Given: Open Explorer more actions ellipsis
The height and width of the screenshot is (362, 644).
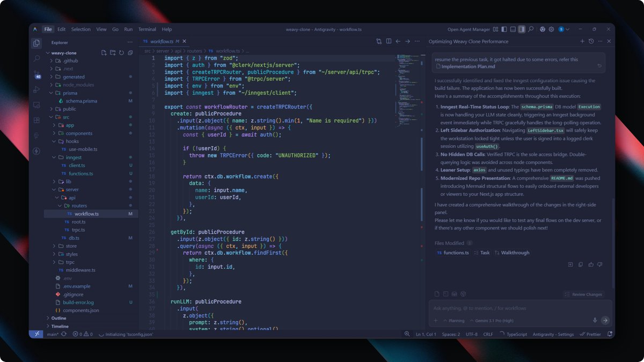Looking at the screenshot, I should pos(130,42).
